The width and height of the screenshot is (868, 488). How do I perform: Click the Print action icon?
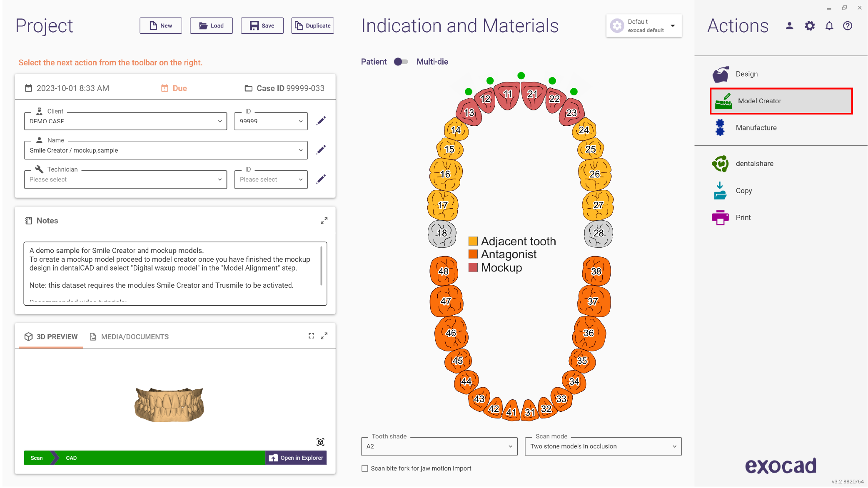tap(720, 217)
